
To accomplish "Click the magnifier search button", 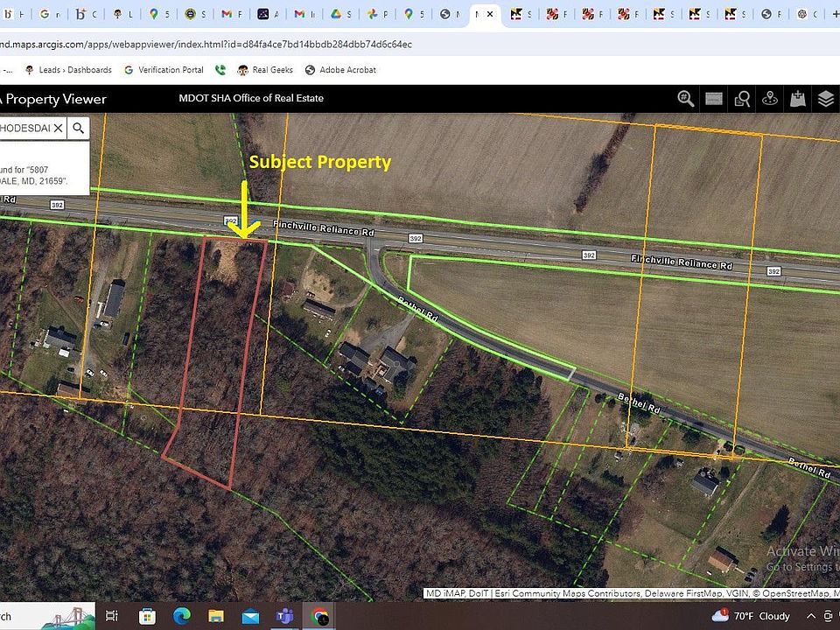I will [78, 128].
